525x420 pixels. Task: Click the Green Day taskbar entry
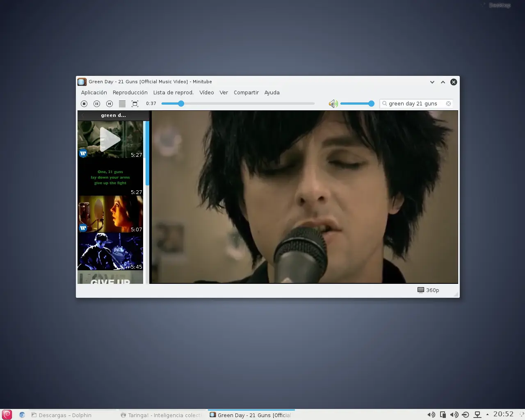pos(251,415)
